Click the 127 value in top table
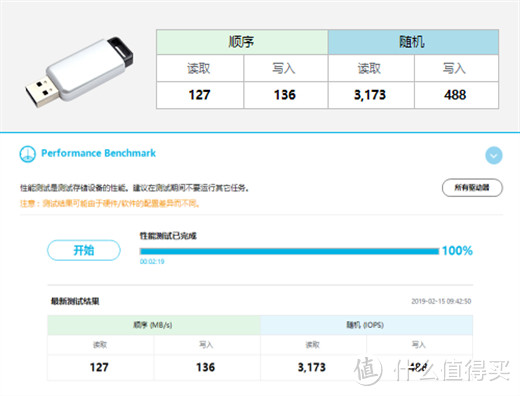 click(199, 95)
